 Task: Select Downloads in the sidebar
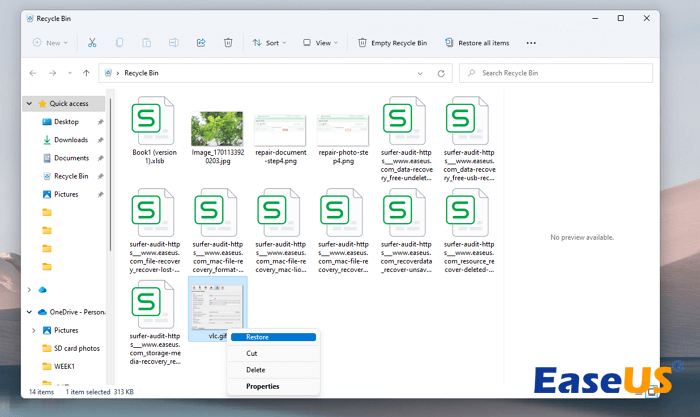71,140
